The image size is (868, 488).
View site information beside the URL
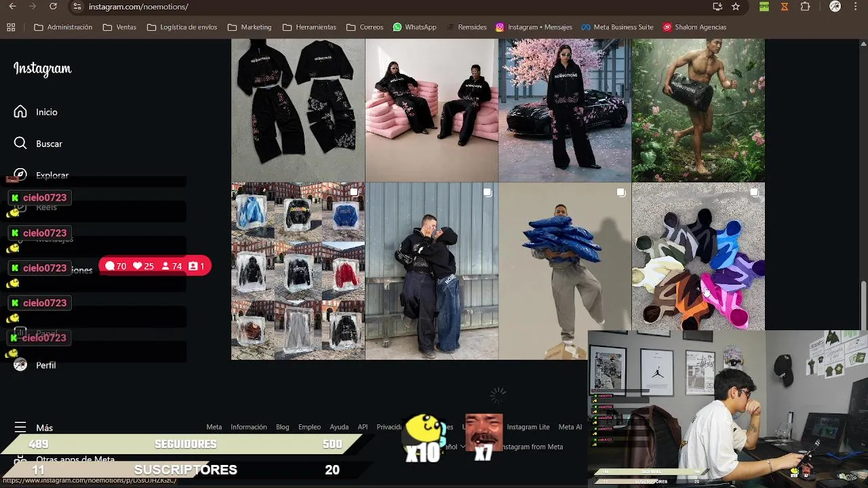77,7
